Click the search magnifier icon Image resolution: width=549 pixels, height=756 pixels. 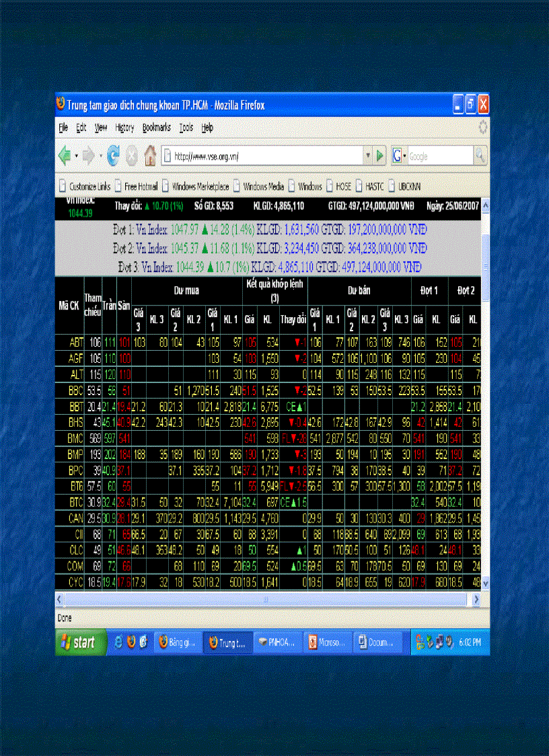click(479, 156)
